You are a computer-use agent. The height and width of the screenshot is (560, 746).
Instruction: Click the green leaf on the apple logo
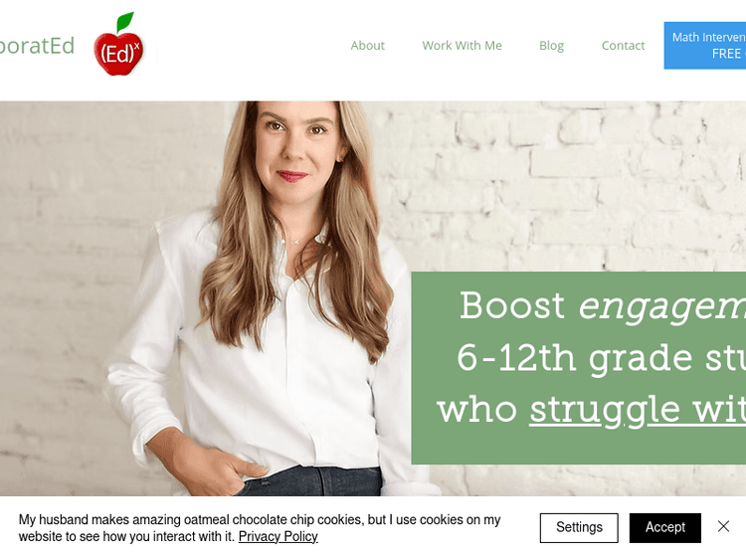tap(125, 22)
